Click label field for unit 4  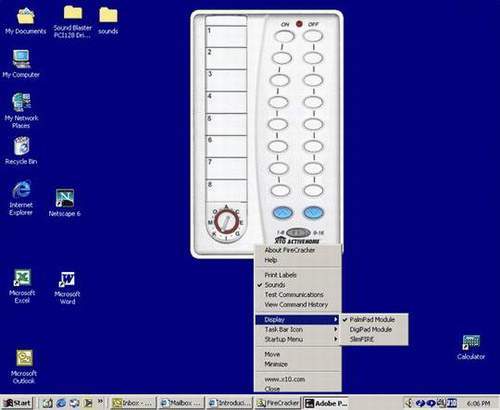pyautogui.click(x=226, y=102)
